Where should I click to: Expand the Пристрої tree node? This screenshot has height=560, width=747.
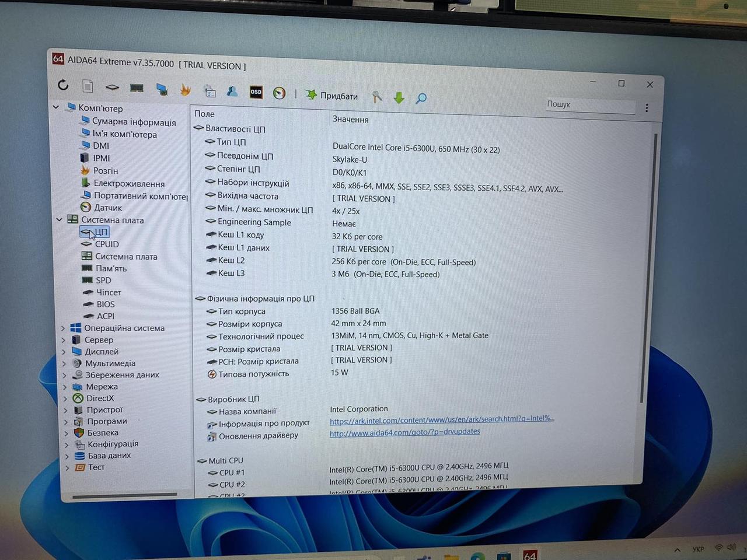coord(66,409)
